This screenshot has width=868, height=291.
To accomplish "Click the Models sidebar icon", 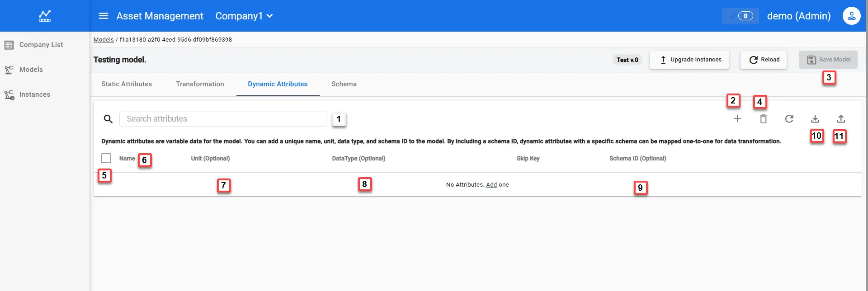I will (x=9, y=70).
